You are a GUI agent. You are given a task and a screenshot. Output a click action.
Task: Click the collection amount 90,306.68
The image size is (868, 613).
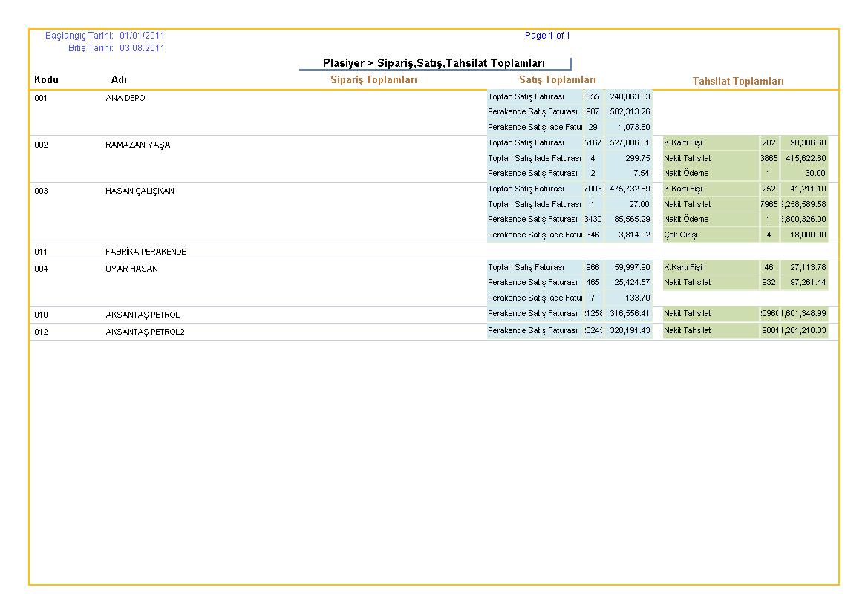[808, 142]
